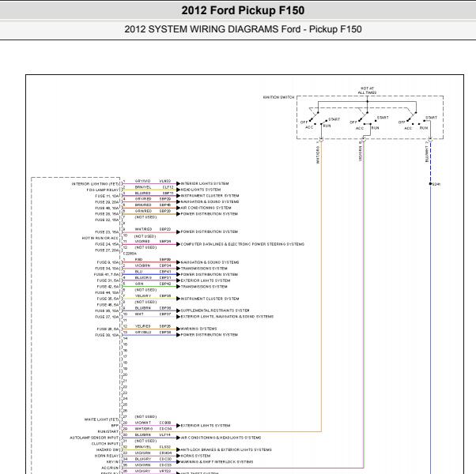
Task: Click 'POWER DISTRIBUTION SYSTEM' on the BLU wire
Action: coord(210,274)
